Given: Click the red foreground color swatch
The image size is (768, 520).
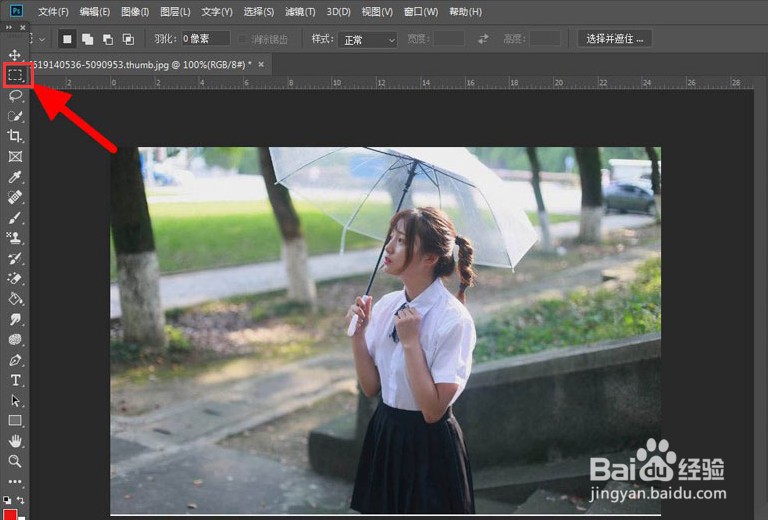Looking at the screenshot, I should (10, 514).
